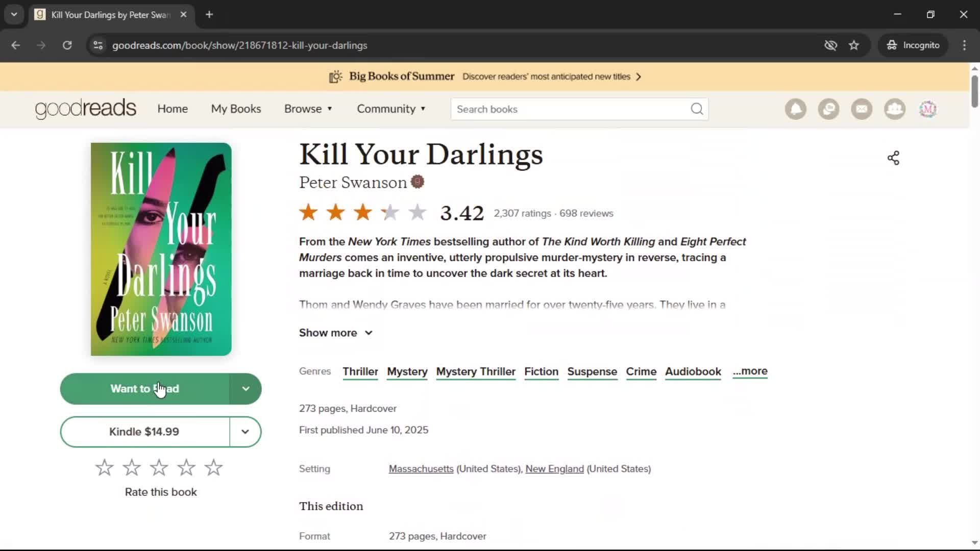Close the Kill Your Darlings tab
This screenshot has width=980, height=551.
pyautogui.click(x=184, y=15)
